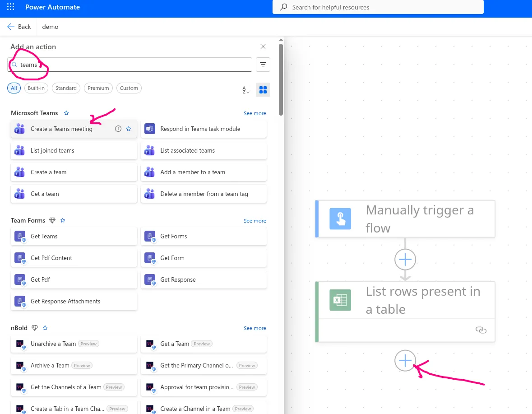This screenshot has width=532, height=414.
Task: Select the Built-in filter tab
Action: (x=36, y=88)
